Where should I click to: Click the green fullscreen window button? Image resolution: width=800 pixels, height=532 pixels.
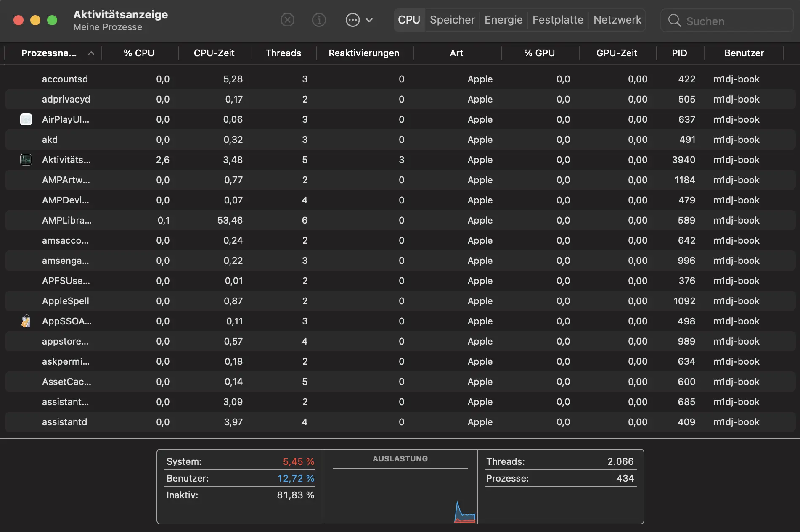pyautogui.click(x=52, y=20)
